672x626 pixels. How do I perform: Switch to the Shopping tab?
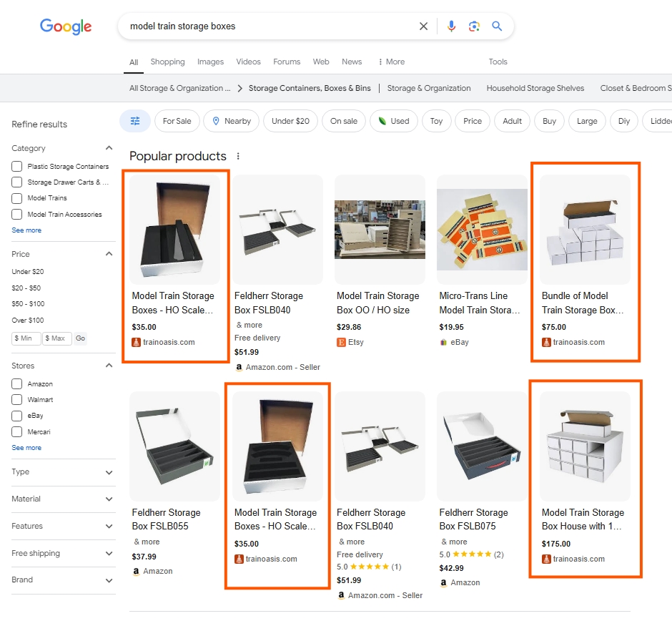pos(167,62)
